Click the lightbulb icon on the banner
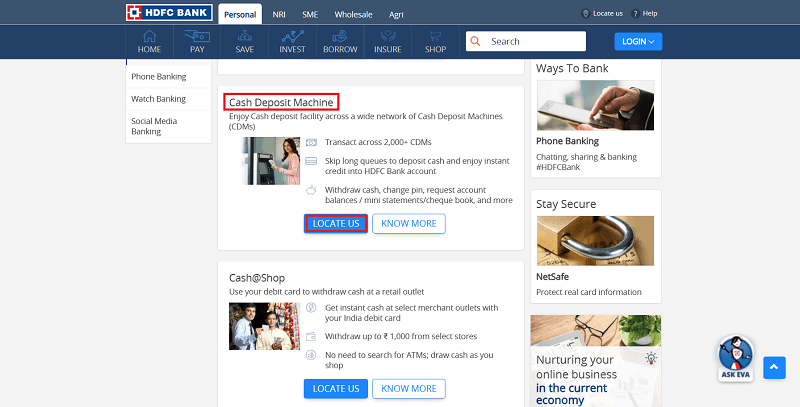This screenshot has height=407, width=800. tap(651, 358)
